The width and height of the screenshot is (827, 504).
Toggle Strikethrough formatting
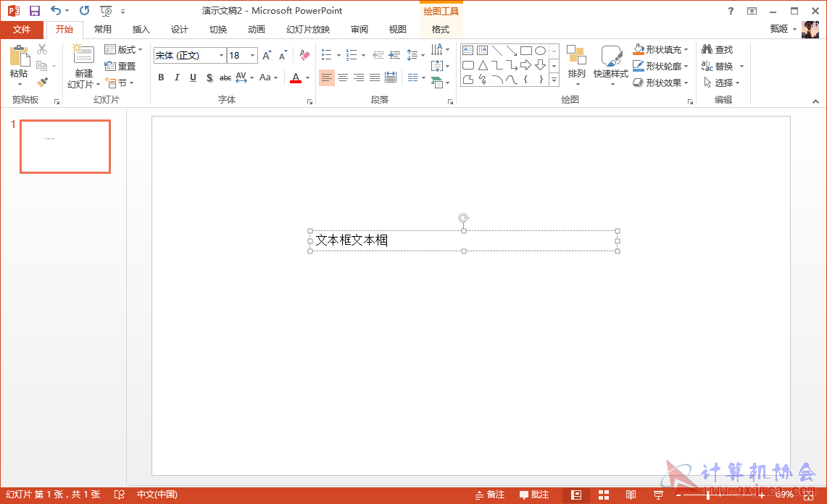[x=225, y=77]
